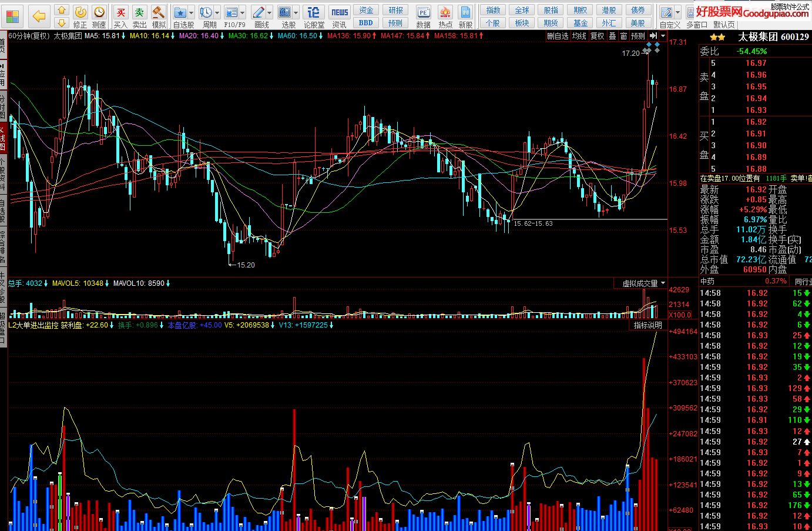
Task: Click the 周期 period clock icon
Action: coord(206,12)
